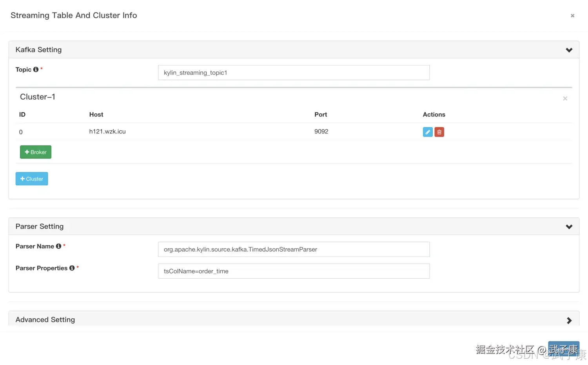Close the Streaming Table dialog

pyautogui.click(x=572, y=16)
